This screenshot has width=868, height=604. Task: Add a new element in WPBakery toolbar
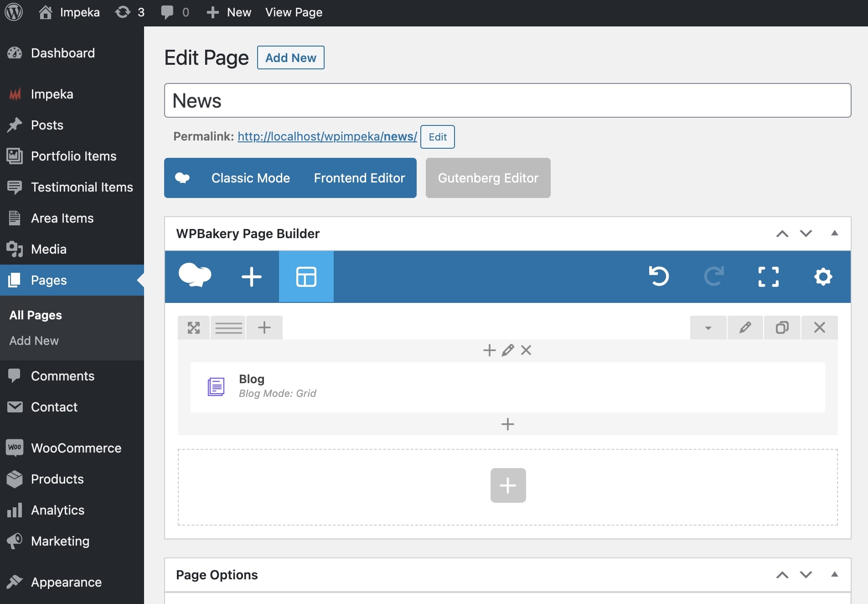251,276
